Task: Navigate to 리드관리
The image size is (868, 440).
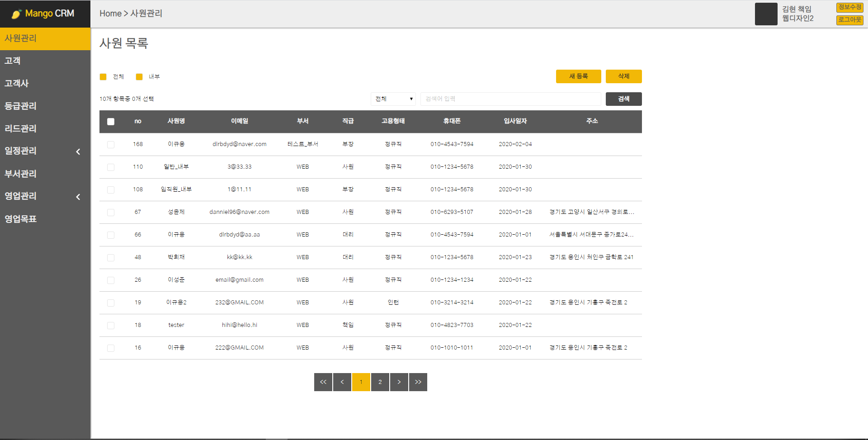Action: (20, 128)
